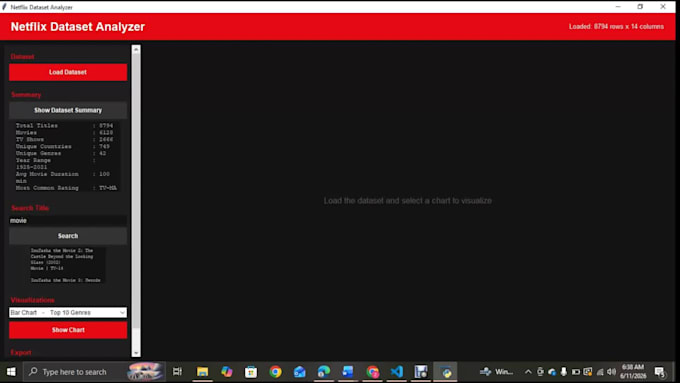Image resolution: width=680 pixels, height=383 pixels.
Task: Click the sidebar scrollbar up arrow
Action: 136,50
